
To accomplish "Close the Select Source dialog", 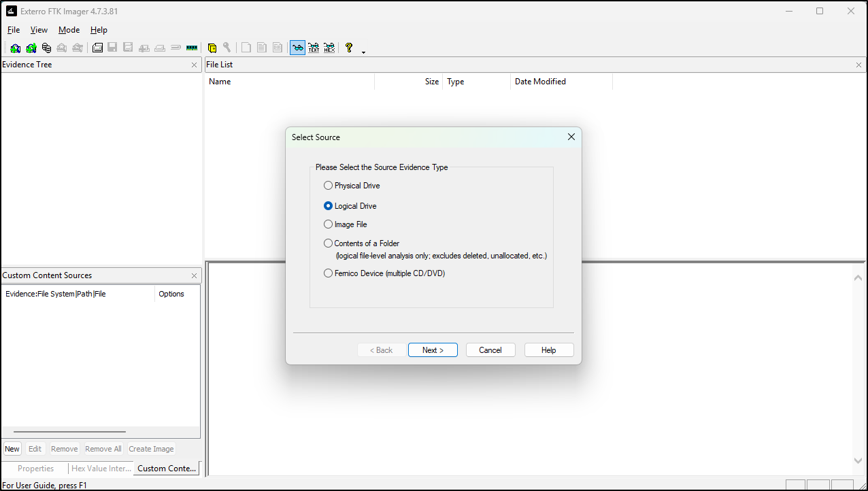I will 571,137.
